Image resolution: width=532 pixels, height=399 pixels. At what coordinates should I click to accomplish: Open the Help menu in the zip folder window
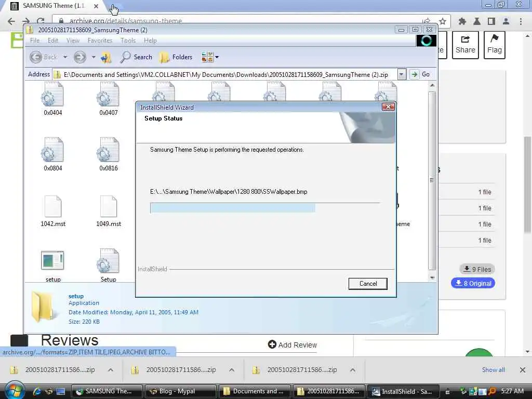click(x=150, y=41)
